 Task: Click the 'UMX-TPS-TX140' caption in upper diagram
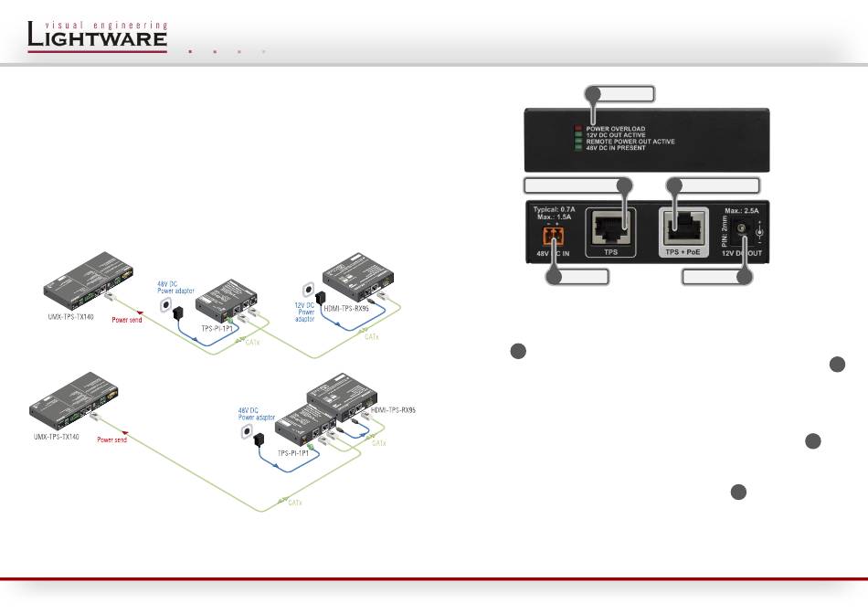pyautogui.click(x=71, y=317)
